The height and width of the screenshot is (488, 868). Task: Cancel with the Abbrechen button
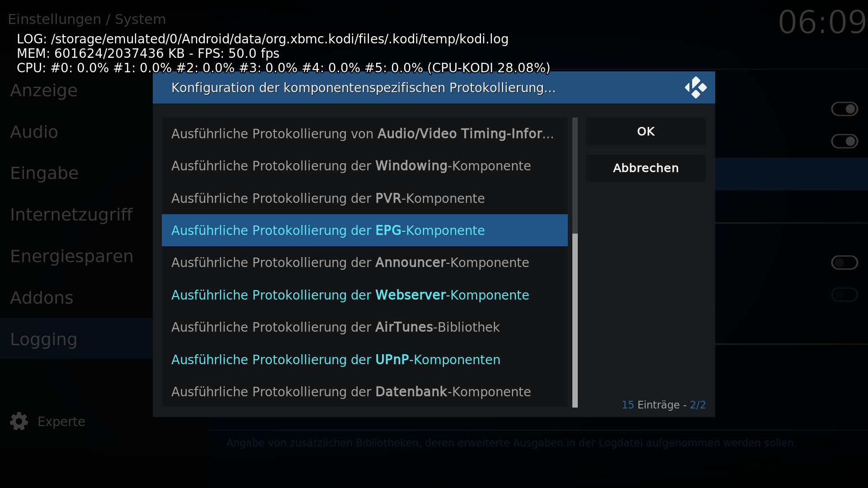pos(646,168)
